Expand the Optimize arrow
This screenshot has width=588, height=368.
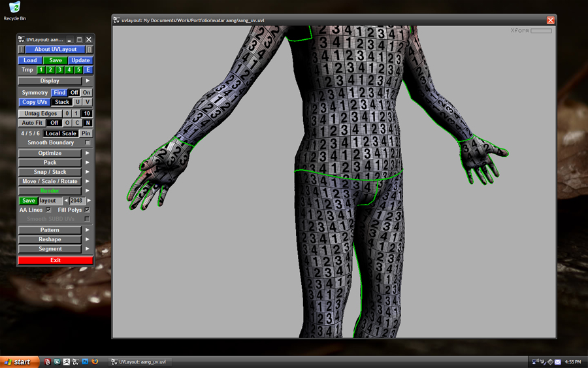click(88, 153)
